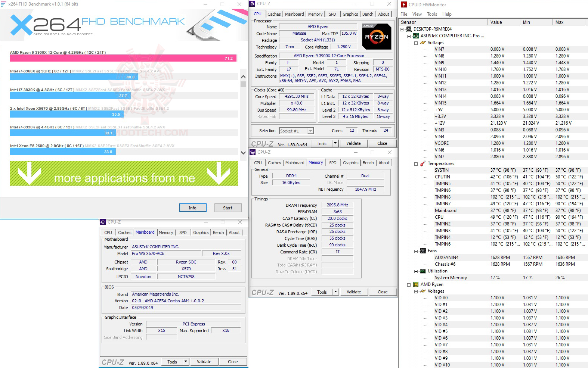Click the DRAM Frequency 2095.8 MHz value
588x368 pixels.
point(337,205)
